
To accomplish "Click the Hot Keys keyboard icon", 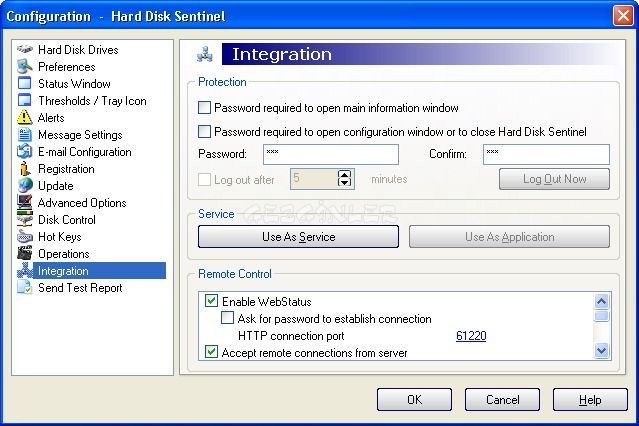I will tap(24, 236).
